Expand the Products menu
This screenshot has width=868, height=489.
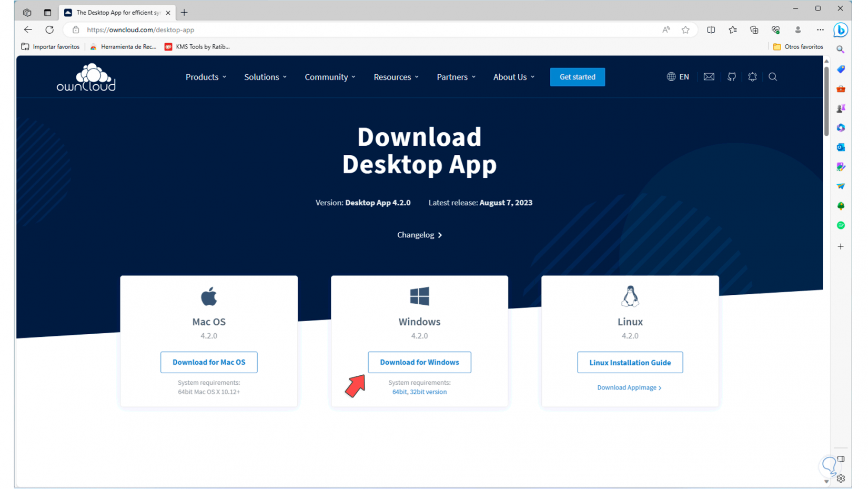[x=206, y=77]
